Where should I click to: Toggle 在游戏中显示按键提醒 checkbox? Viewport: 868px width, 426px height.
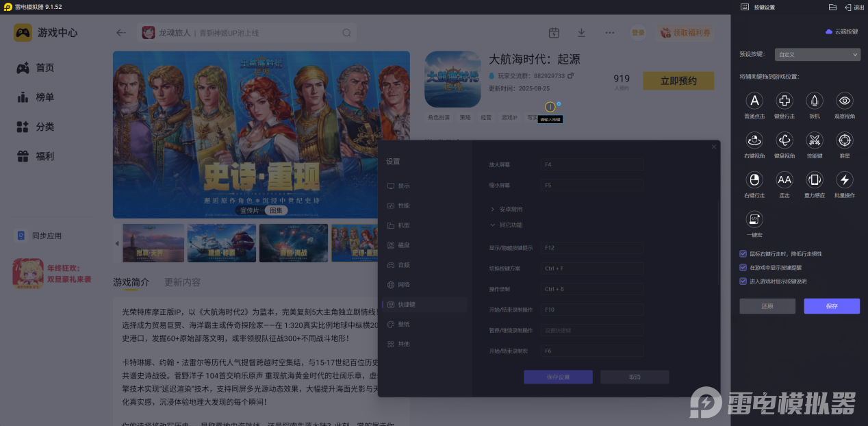(743, 267)
